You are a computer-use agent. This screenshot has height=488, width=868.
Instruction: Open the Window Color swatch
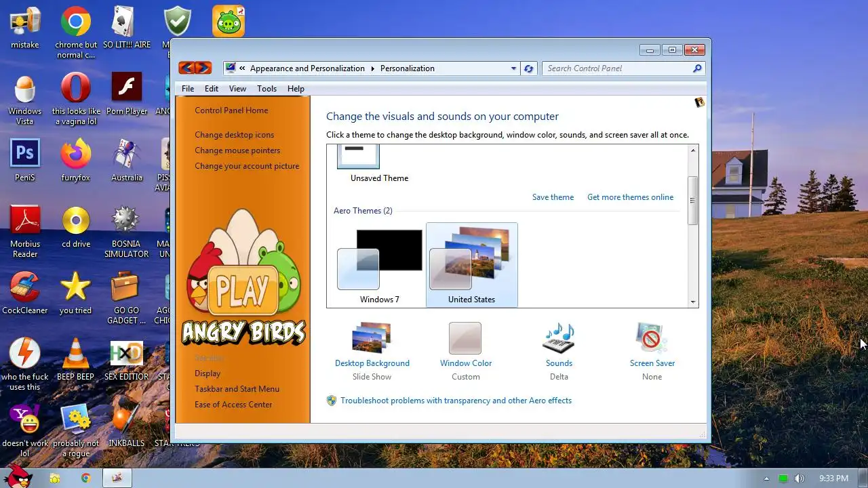pyautogui.click(x=465, y=338)
